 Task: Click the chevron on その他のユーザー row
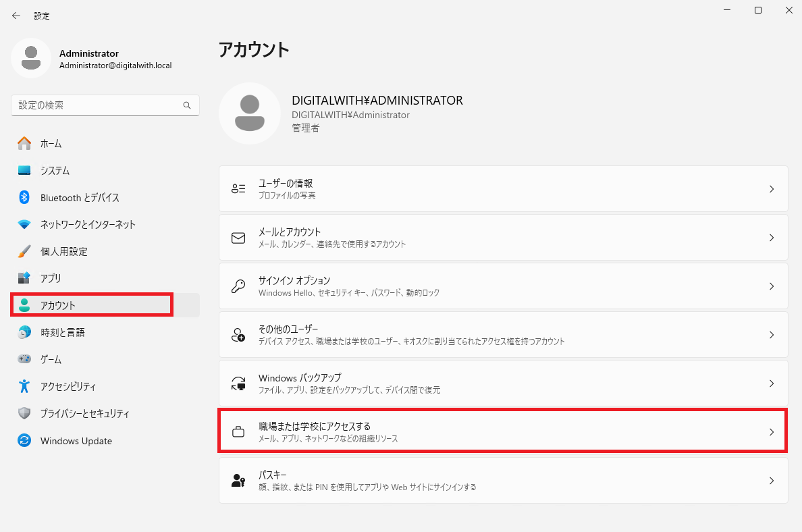point(772,335)
